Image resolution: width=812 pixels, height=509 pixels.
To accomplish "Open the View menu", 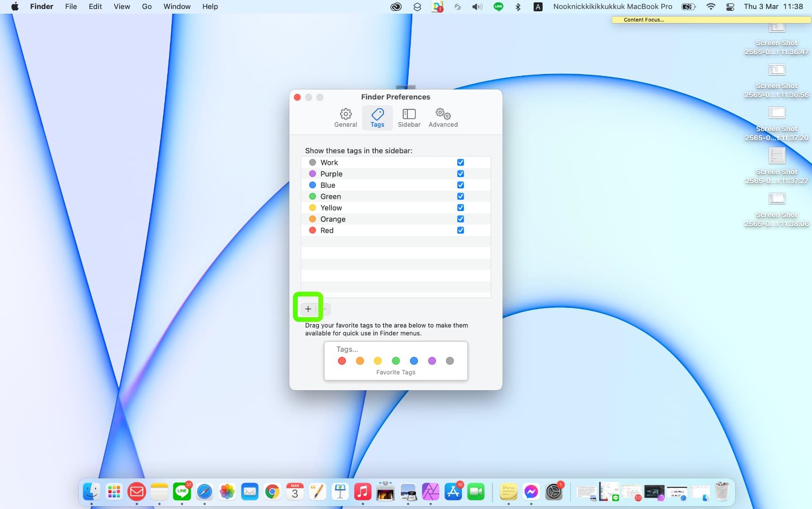I will click(122, 7).
